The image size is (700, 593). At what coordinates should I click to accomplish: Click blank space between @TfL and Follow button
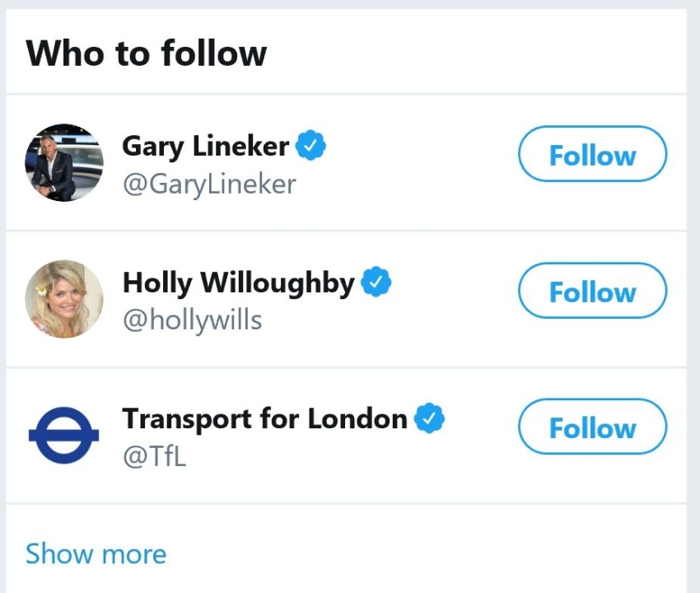(x=346, y=455)
